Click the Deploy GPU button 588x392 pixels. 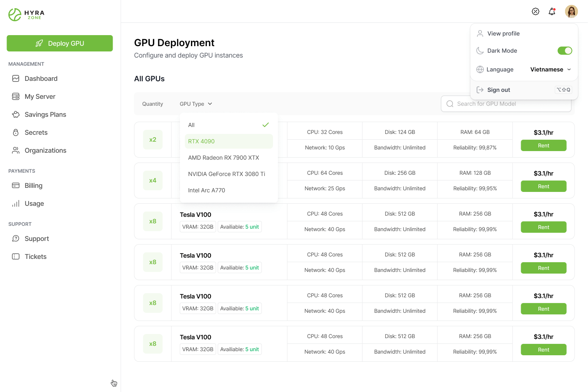click(x=60, y=43)
